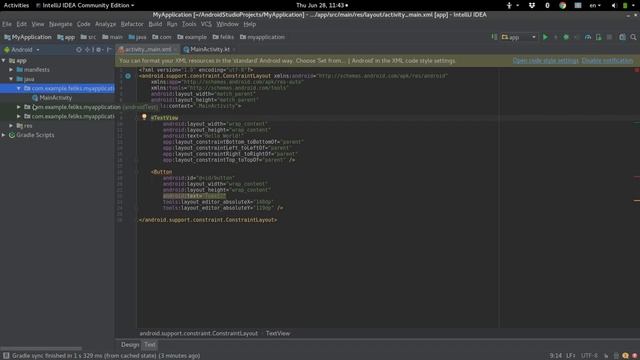The image size is (640, 360).
Task: Click the Project panel horizontal scrollbar
Action: (41, 349)
